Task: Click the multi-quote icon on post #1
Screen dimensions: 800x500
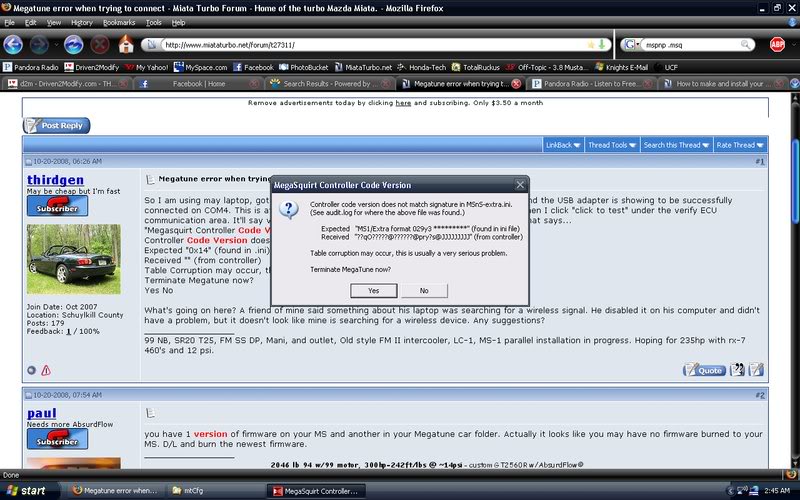Action: [x=737, y=370]
